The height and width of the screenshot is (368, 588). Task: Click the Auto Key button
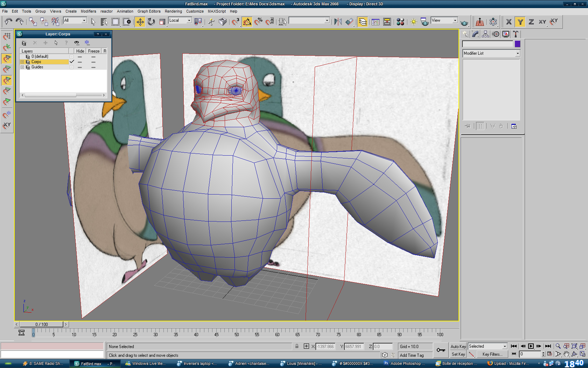(x=458, y=346)
